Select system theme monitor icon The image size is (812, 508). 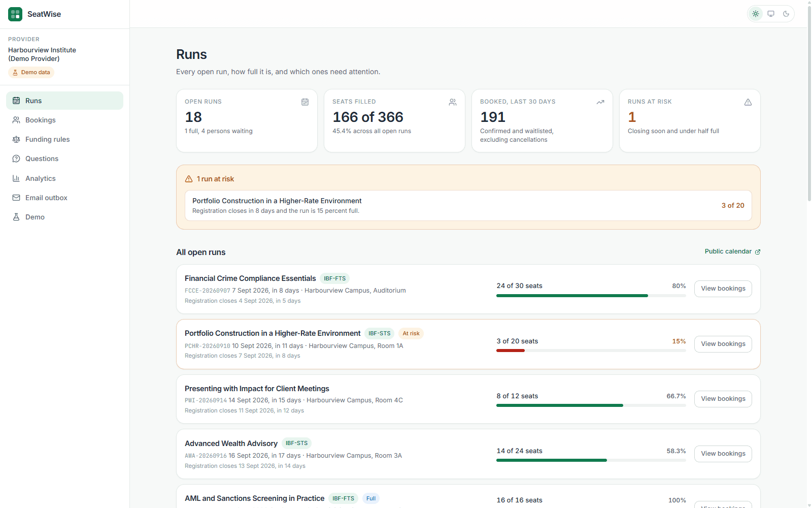771,14
